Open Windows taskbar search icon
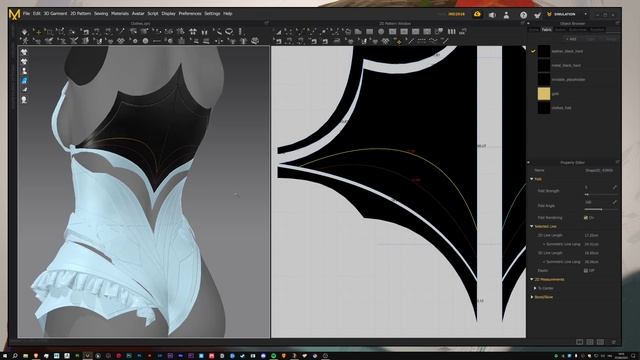 coord(15,356)
